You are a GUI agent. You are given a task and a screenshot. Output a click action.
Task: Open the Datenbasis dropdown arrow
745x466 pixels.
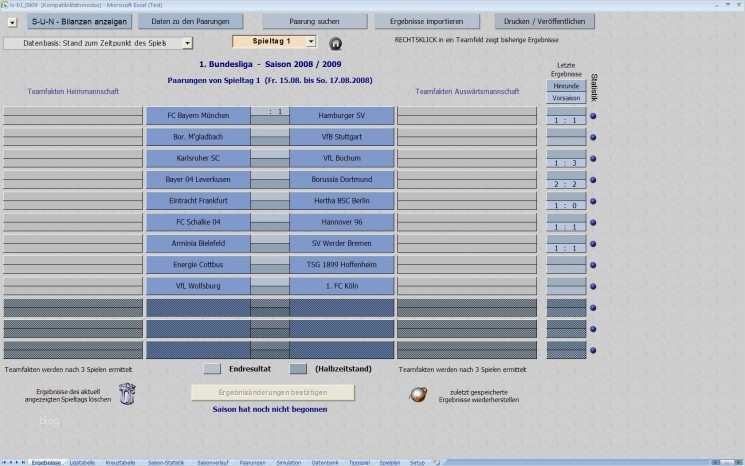point(187,43)
